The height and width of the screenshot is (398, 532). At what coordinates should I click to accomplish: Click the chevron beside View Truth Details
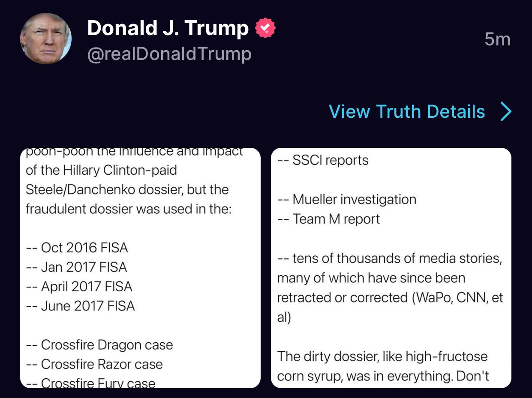tap(506, 112)
